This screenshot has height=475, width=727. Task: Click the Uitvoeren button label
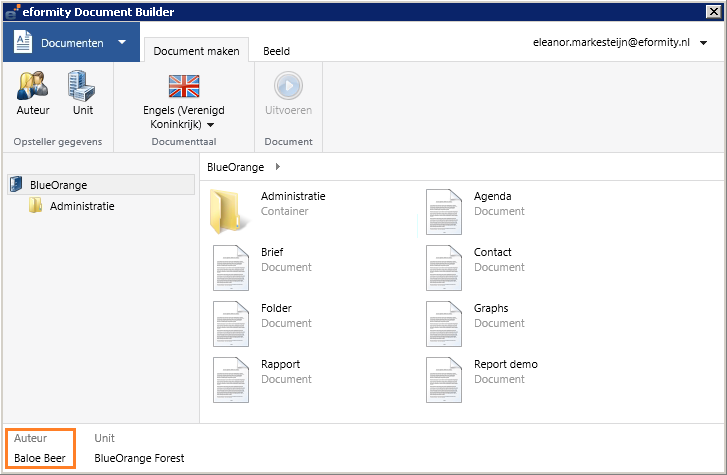(288, 110)
